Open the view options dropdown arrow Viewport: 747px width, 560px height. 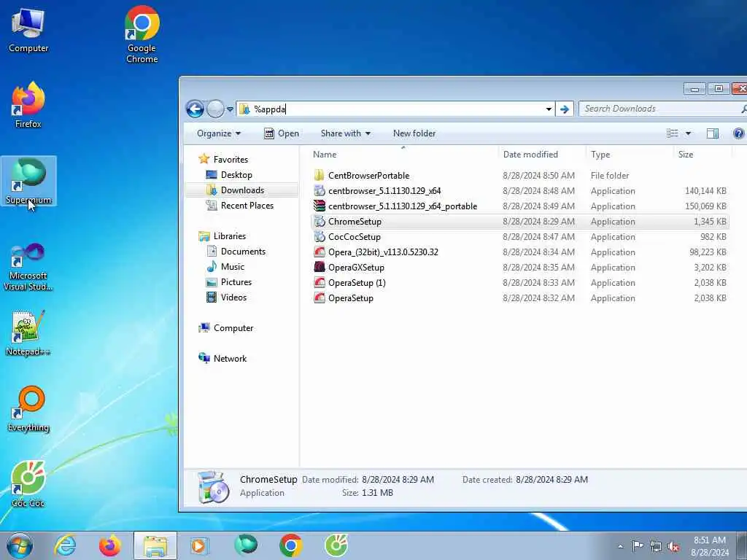[688, 133]
